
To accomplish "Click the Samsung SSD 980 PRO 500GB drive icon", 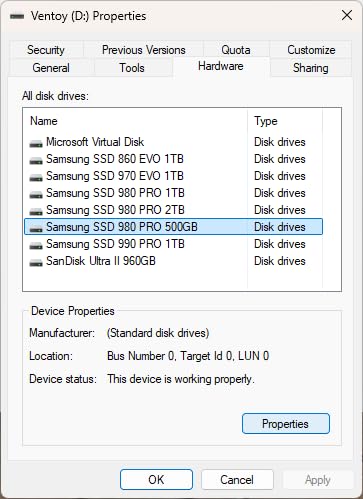I will click(36, 228).
